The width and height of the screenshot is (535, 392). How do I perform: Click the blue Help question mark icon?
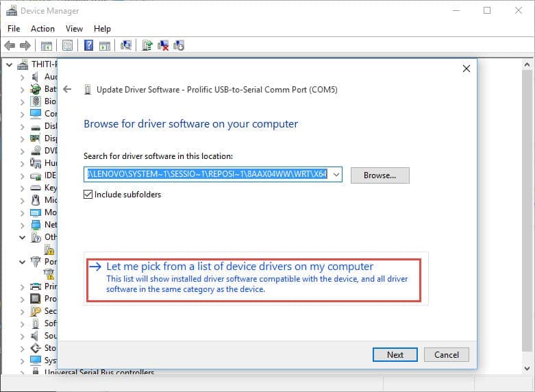pos(88,46)
